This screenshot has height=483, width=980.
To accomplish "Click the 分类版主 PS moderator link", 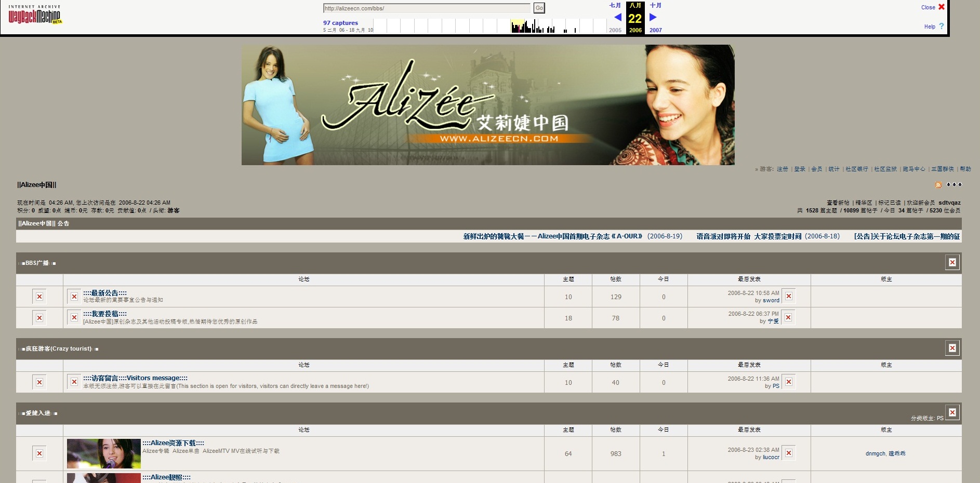I will click(940, 418).
